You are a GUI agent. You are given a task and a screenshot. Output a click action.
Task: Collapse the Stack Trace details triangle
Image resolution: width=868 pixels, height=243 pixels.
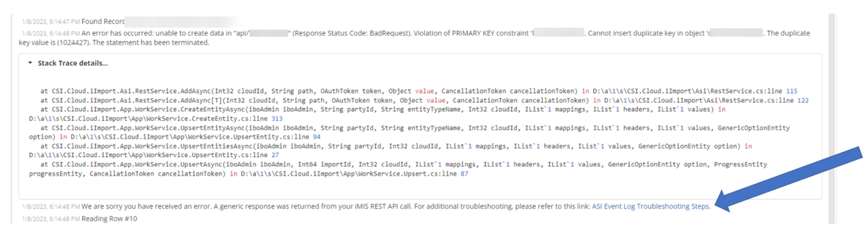30,63
